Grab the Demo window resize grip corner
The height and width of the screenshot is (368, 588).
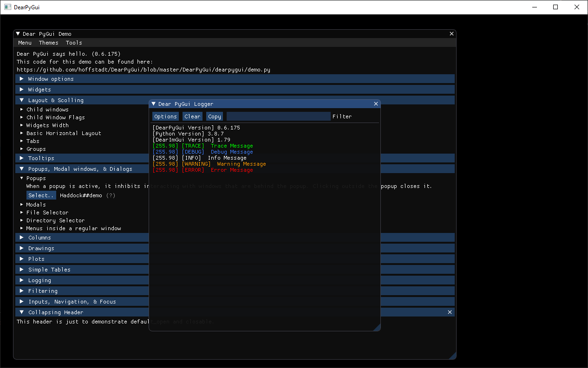pos(452,355)
